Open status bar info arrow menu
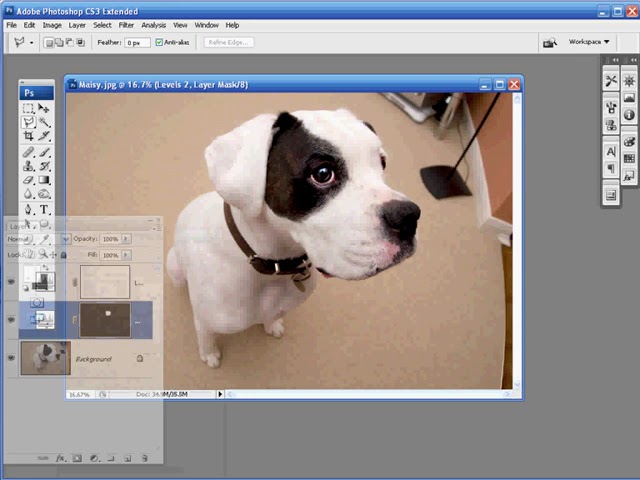The height and width of the screenshot is (480, 640). 220,394
